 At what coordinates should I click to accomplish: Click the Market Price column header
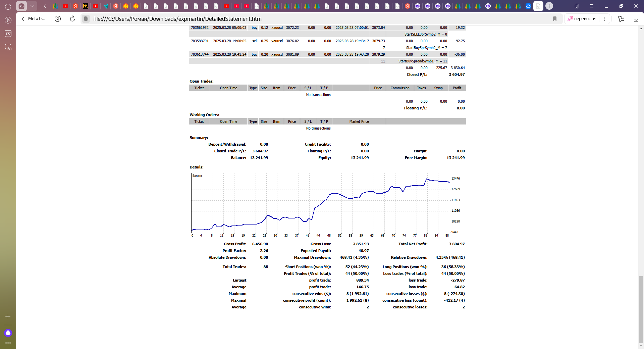click(359, 121)
